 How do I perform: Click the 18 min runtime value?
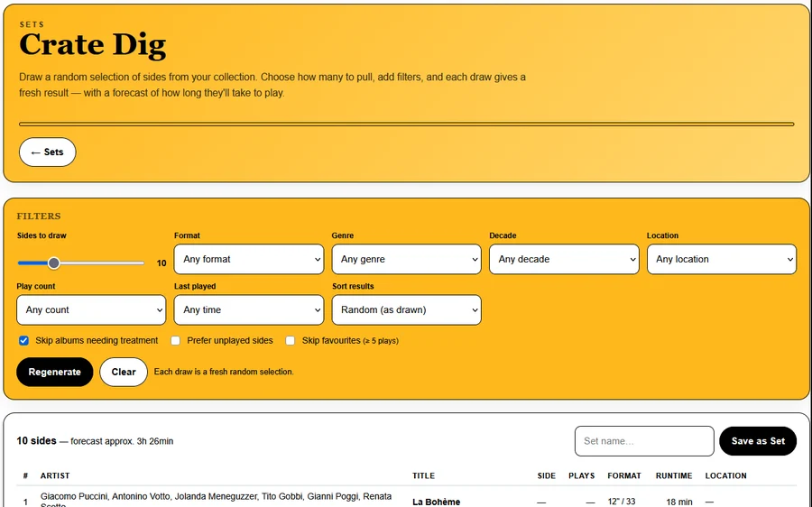[x=678, y=502]
